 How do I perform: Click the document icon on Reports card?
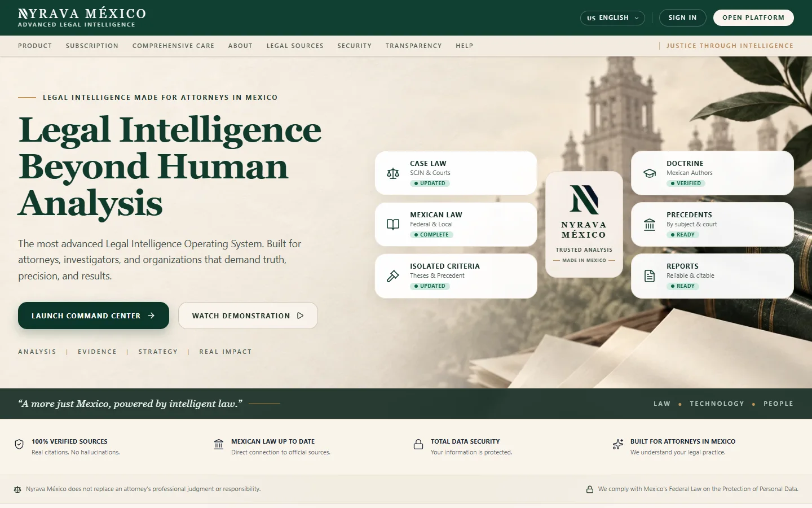pos(650,276)
